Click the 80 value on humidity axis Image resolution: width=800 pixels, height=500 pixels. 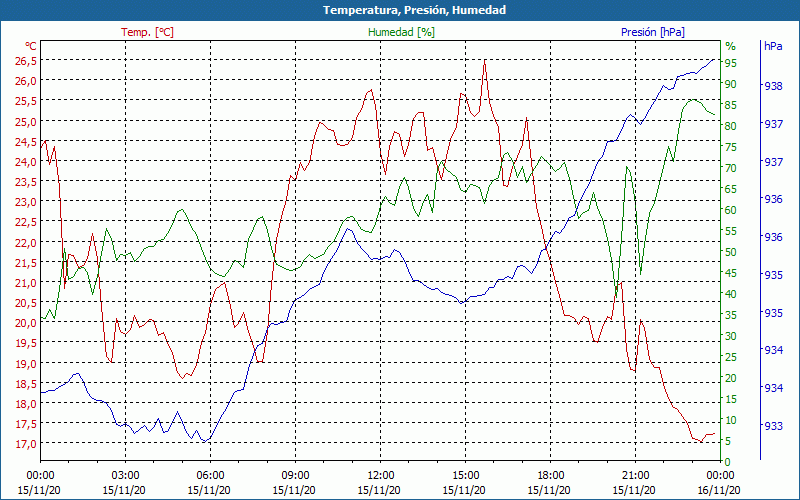click(x=731, y=126)
